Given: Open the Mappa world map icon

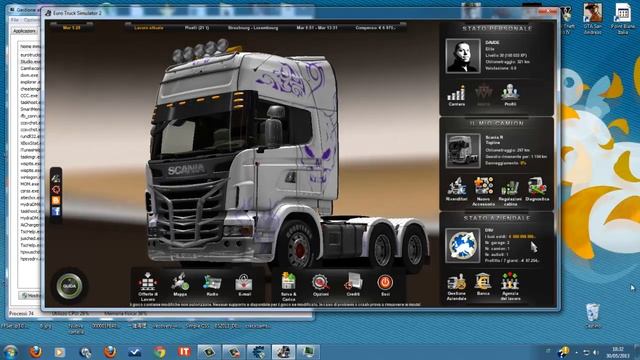Looking at the screenshot, I should [x=180, y=284].
